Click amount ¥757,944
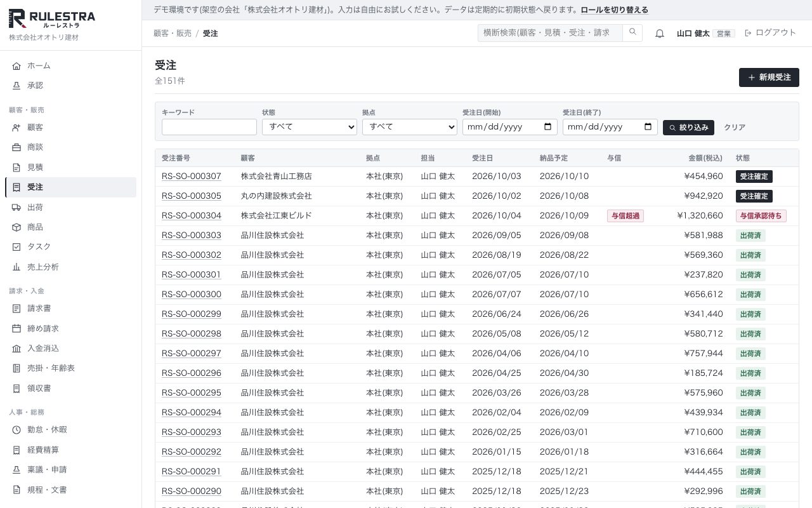 (704, 354)
